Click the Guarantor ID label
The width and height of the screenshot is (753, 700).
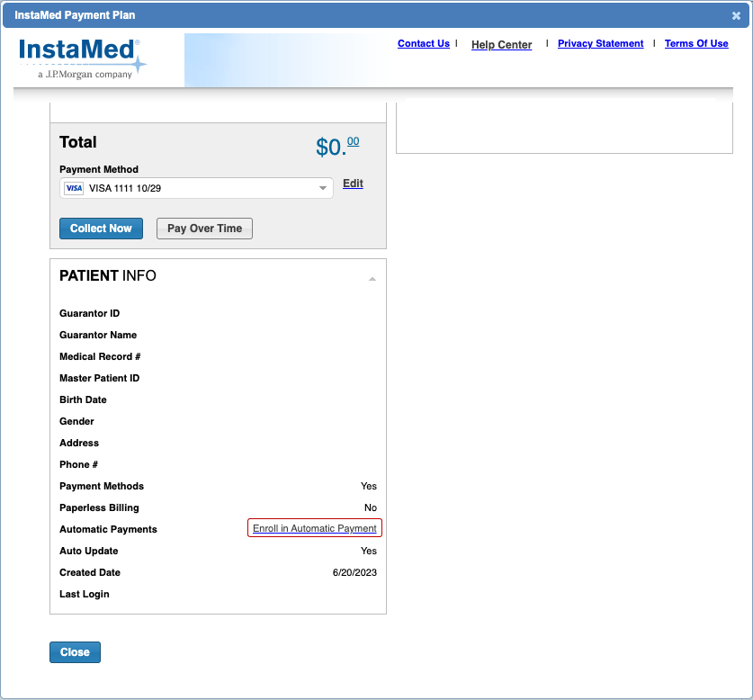click(89, 313)
